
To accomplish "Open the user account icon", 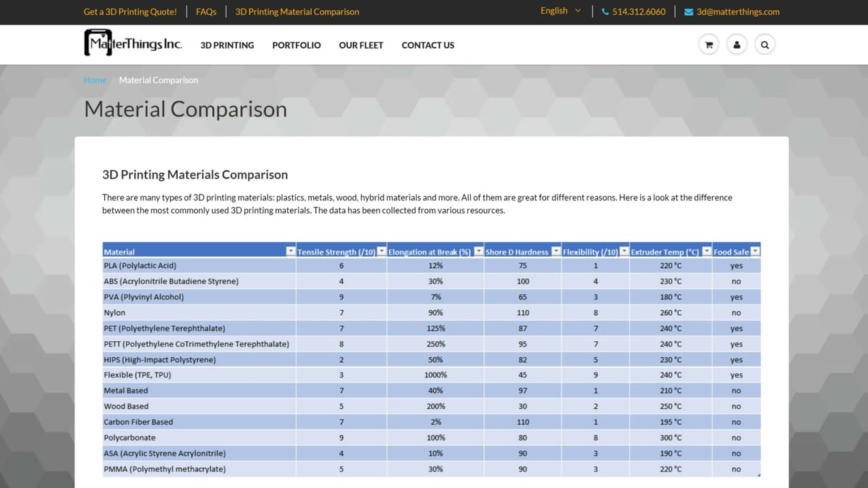I will tap(736, 45).
